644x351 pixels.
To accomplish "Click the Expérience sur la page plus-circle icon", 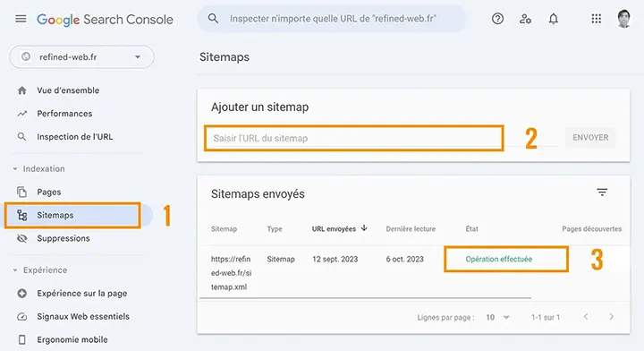I will point(22,294).
